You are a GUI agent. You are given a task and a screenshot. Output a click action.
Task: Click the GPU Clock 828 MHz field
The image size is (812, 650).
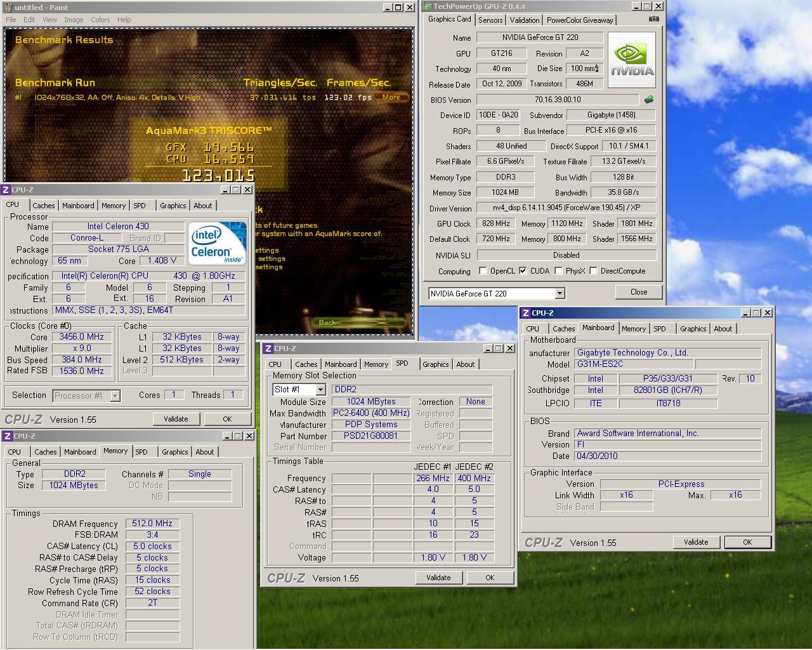point(495,223)
